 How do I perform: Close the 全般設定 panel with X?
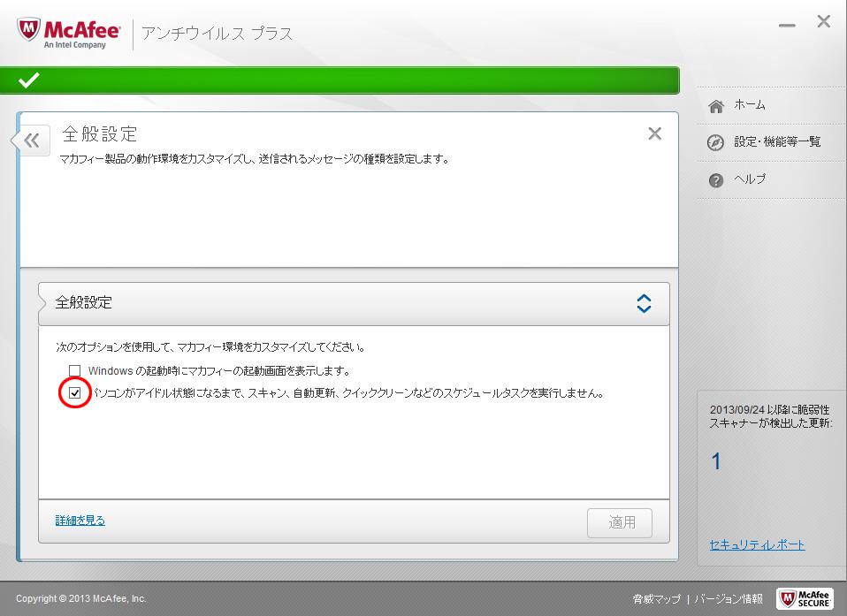[654, 133]
